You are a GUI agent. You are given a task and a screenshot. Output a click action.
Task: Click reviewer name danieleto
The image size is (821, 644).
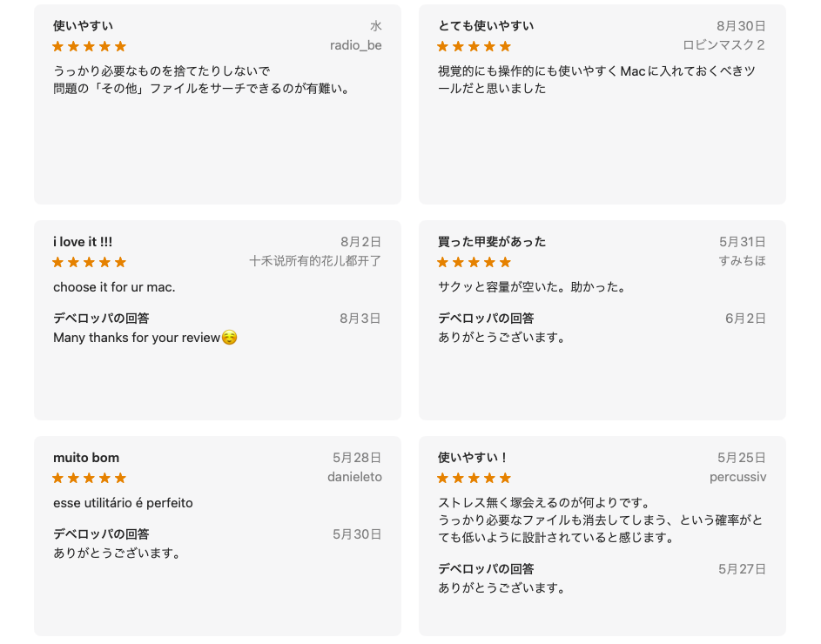pyautogui.click(x=354, y=477)
